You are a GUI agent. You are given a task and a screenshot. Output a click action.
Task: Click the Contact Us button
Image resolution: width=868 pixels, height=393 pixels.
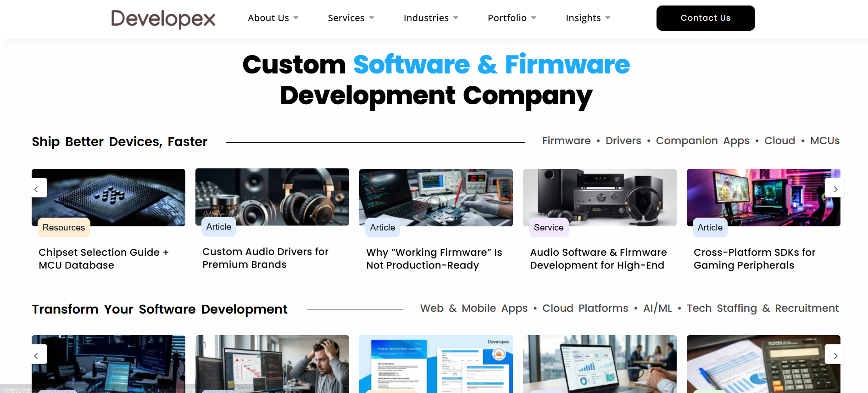click(x=706, y=18)
